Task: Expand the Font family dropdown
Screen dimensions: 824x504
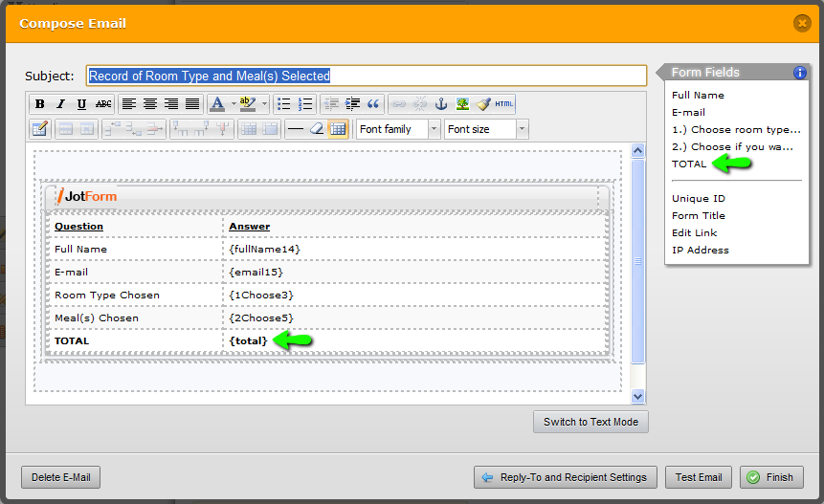Action: pos(434,129)
